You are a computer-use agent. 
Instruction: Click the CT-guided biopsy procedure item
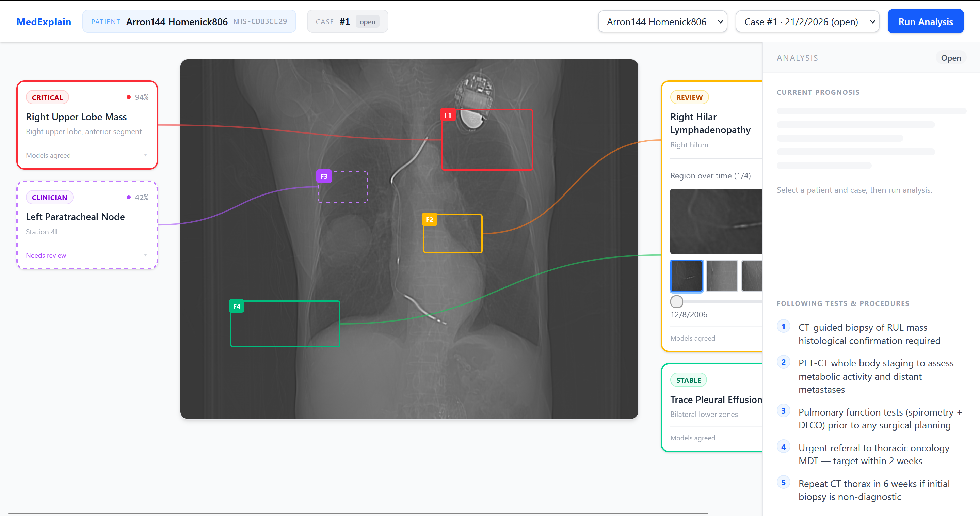(x=869, y=334)
